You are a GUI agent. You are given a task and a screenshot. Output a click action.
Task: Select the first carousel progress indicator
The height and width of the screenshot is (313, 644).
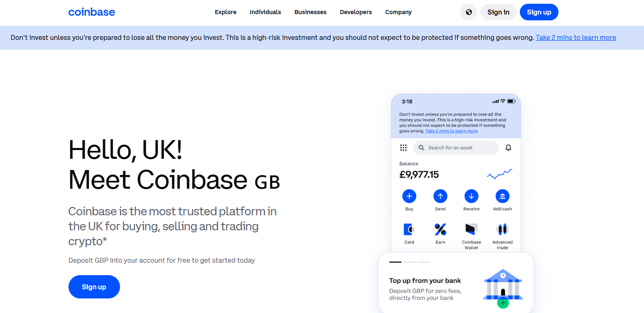(395, 262)
